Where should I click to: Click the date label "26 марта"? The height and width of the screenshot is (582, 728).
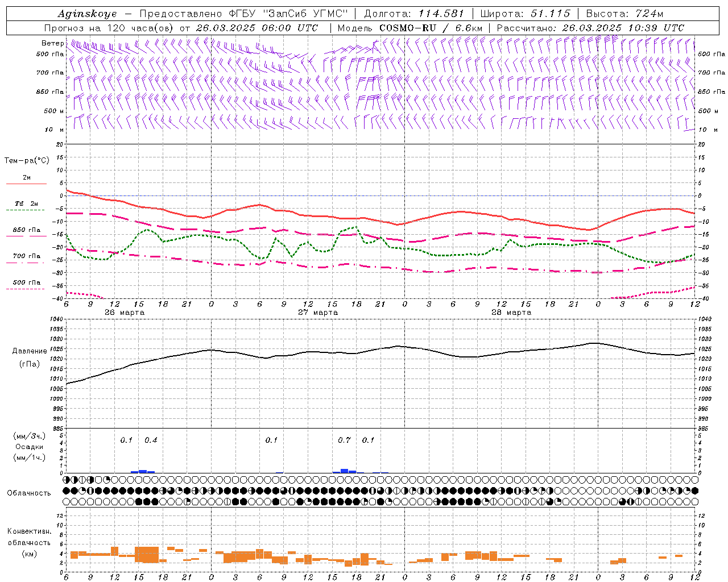click(125, 313)
